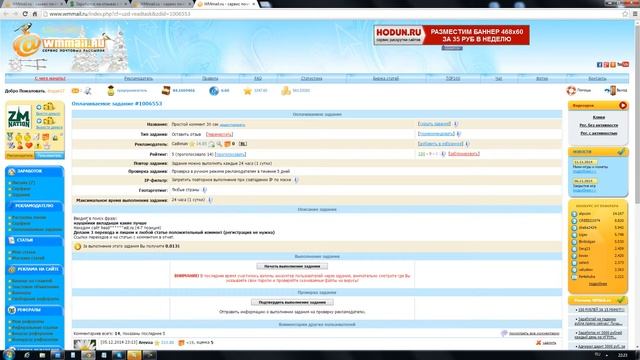Click the "Рекламодателю" sidebar section header
This screenshot has height=360, width=640.
coord(34,206)
